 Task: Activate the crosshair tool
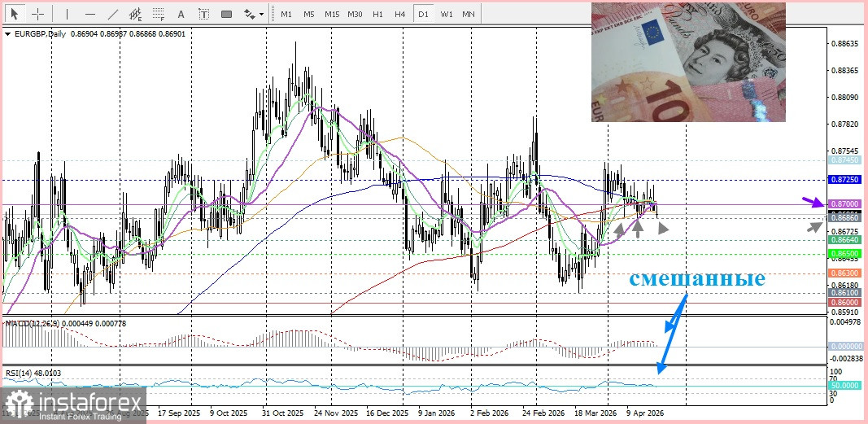(x=37, y=14)
